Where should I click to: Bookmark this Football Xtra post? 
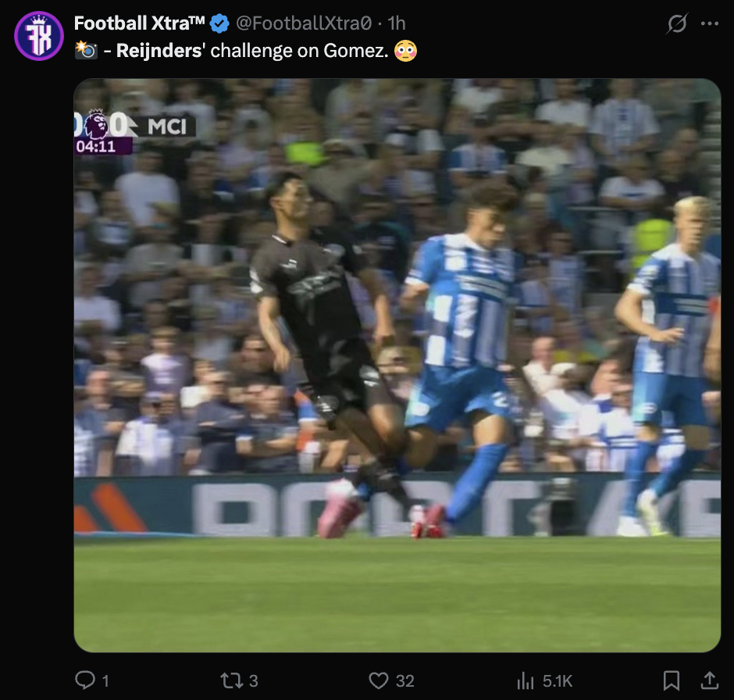pos(671,680)
